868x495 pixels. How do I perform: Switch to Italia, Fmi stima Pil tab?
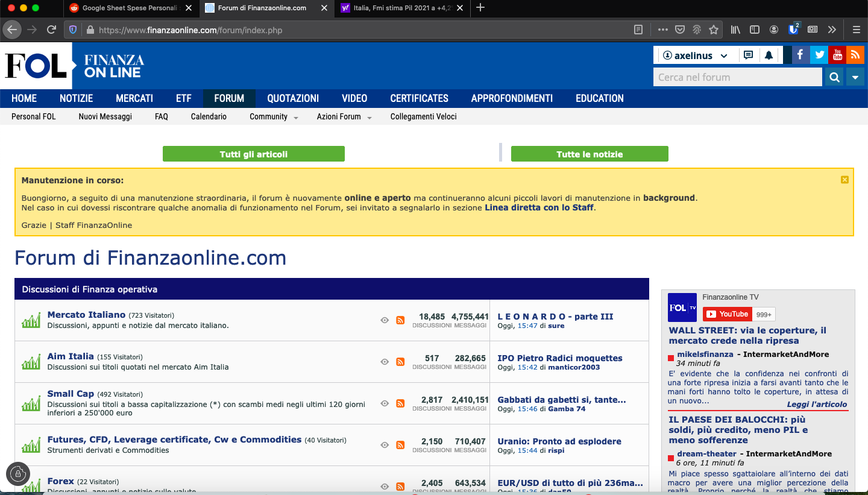coord(403,8)
